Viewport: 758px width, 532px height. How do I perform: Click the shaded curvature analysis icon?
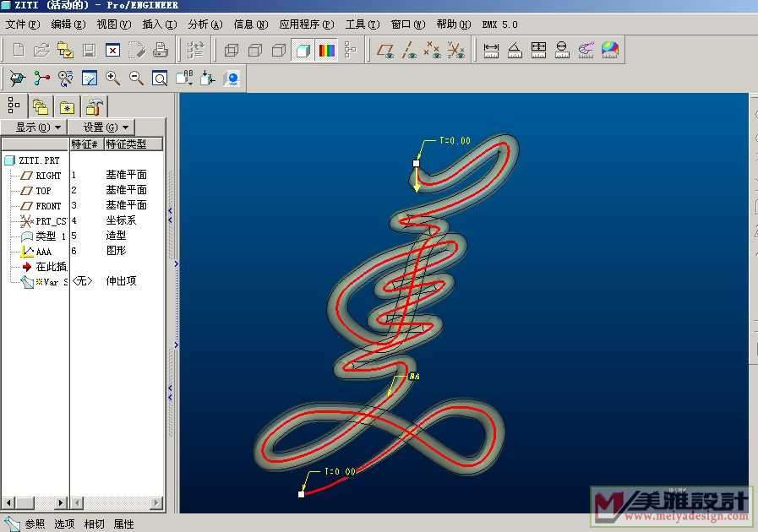(610, 51)
